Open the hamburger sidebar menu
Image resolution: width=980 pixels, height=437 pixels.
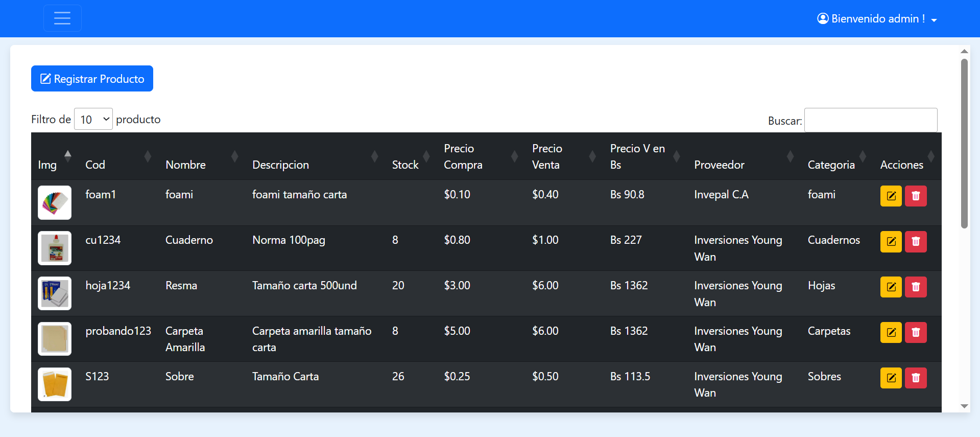pyautogui.click(x=62, y=18)
